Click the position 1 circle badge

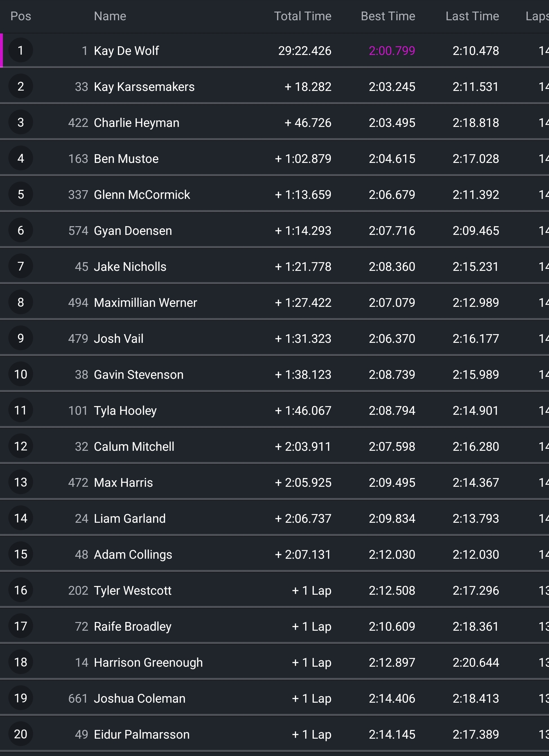21,51
